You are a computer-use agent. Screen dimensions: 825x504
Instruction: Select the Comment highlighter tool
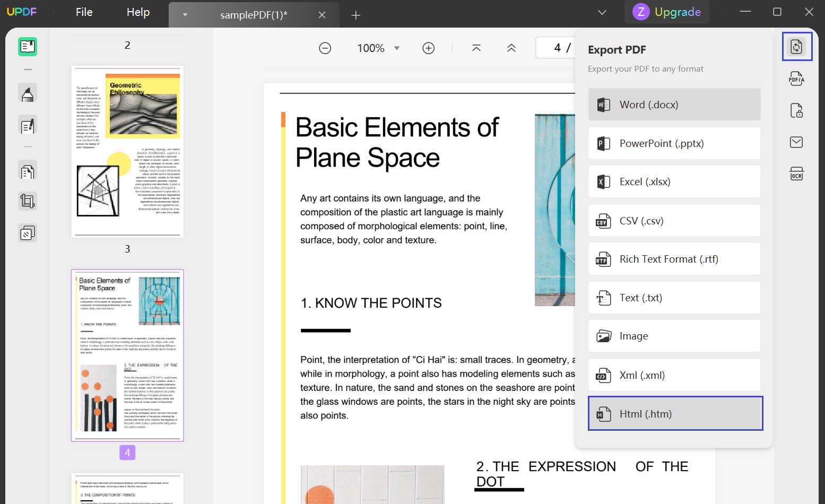click(x=28, y=93)
